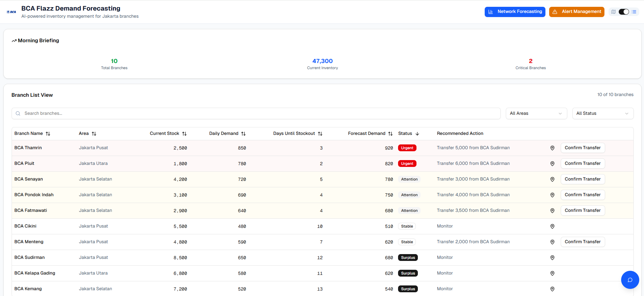Click Stable badge on BCA Cikini row
The height and width of the screenshot is (296, 644).
pos(407,226)
